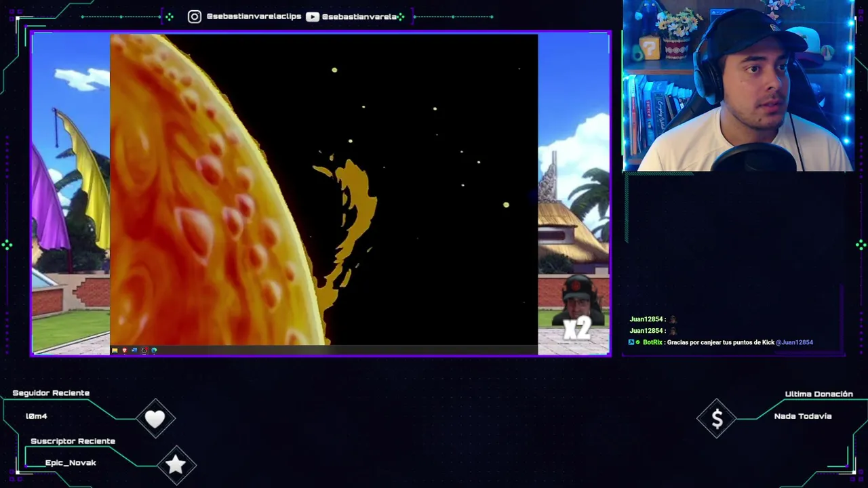Click the x2 emote overlay picture
The height and width of the screenshot is (488, 868).
point(576,308)
